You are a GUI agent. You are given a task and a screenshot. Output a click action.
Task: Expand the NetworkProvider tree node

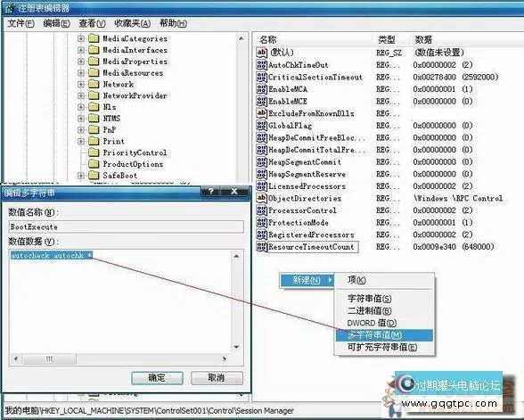[80, 95]
